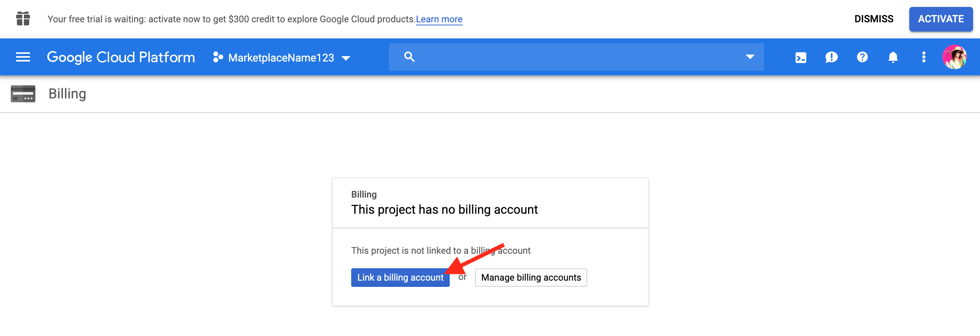This screenshot has width=980, height=336.
Task: Open the send feedback icon
Action: click(x=831, y=57)
